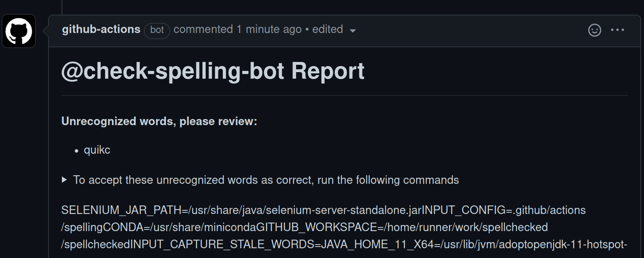Screen dimensions: 644x258
Task: Open the three-dots comment options menu
Action: coord(618,30)
